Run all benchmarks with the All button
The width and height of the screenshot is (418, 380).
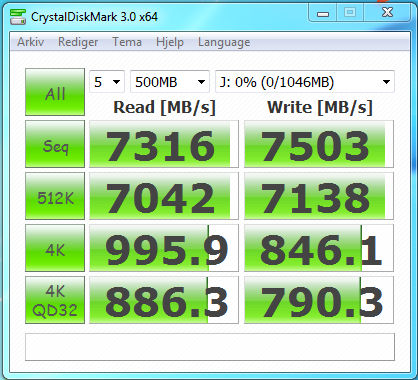click(x=55, y=92)
